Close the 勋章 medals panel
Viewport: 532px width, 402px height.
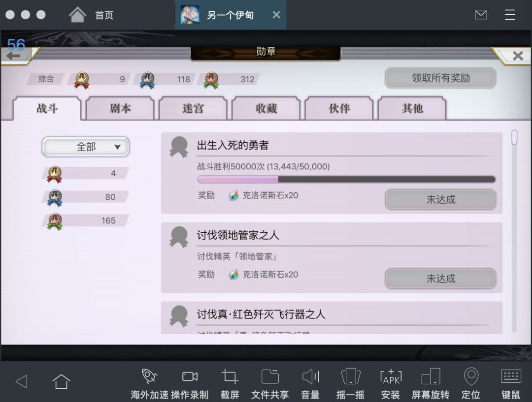click(518, 56)
